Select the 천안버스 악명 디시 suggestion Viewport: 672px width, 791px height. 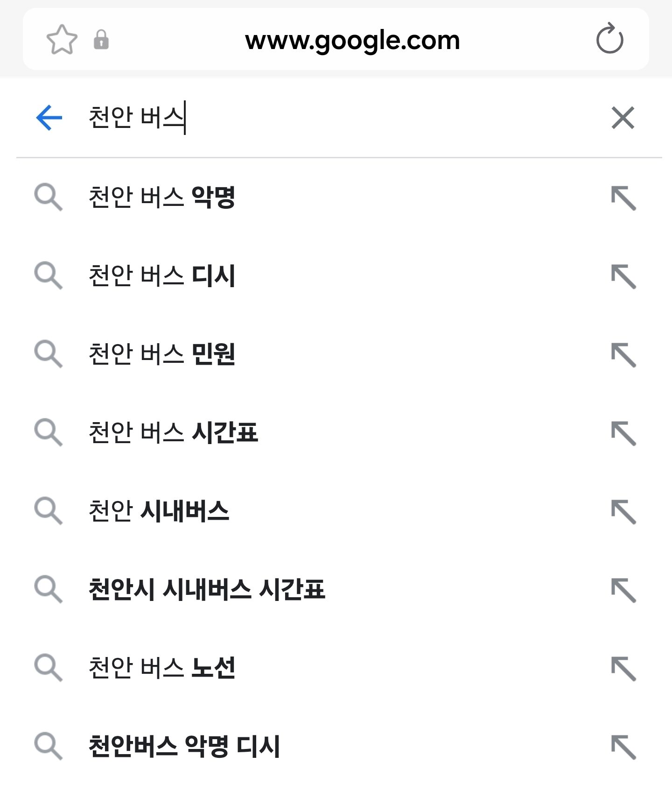184,747
